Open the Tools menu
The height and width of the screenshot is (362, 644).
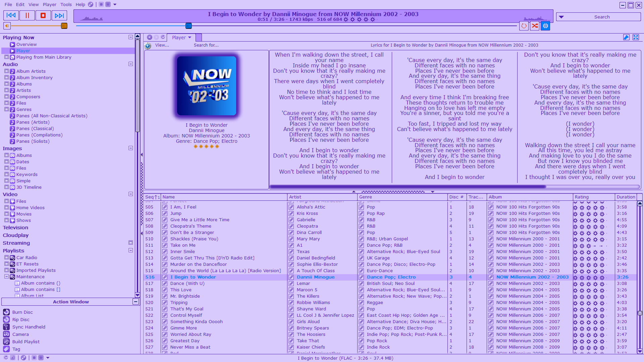coord(66,4)
